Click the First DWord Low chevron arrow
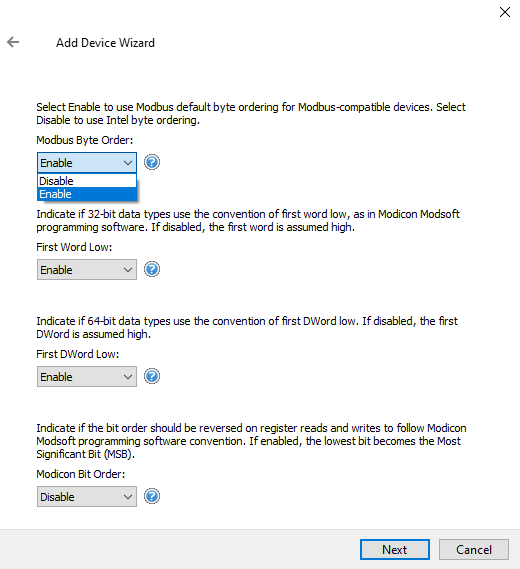This screenshot has height=569, width=520. click(x=128, y=377)
